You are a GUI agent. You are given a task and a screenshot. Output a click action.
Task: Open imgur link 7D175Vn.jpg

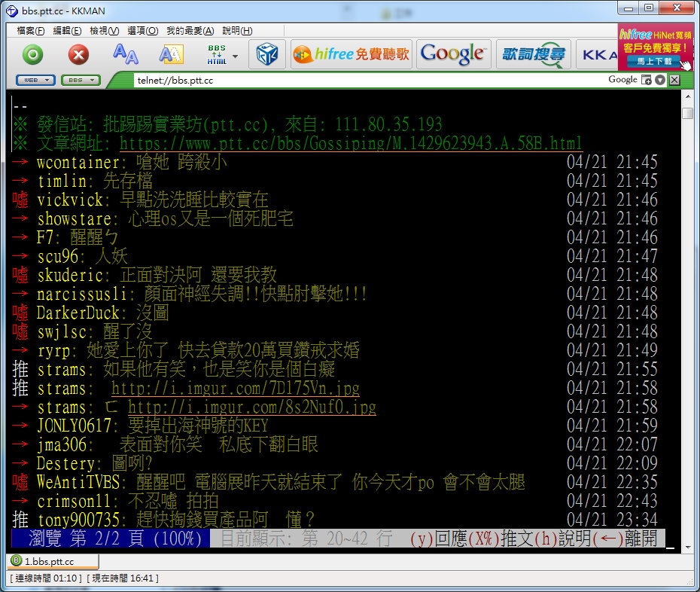tap(236, 388)
